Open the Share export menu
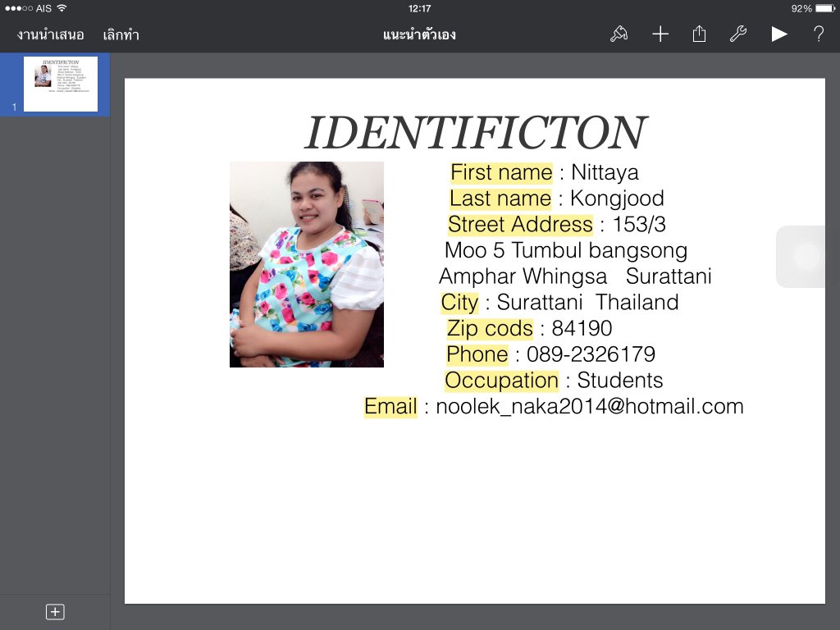 (699, 34)
